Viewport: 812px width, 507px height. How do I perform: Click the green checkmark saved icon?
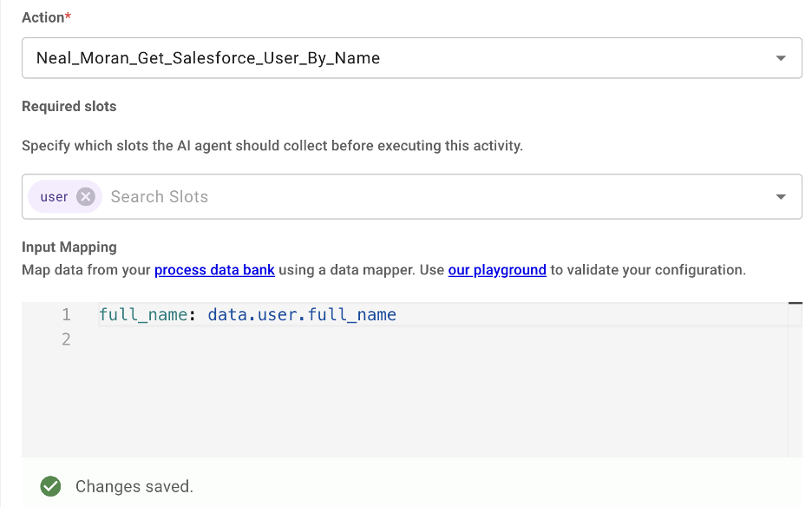point(50,486)
